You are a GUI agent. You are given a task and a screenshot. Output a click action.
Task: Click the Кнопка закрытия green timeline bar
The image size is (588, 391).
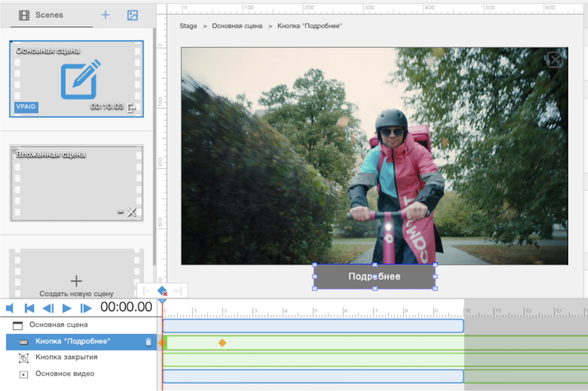click(375, 360)
